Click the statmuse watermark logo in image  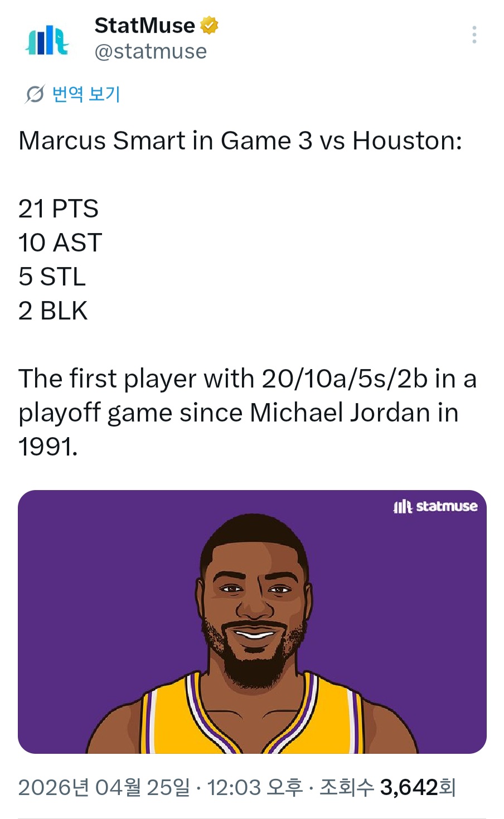pyautogui.click(x=435, y=506)
